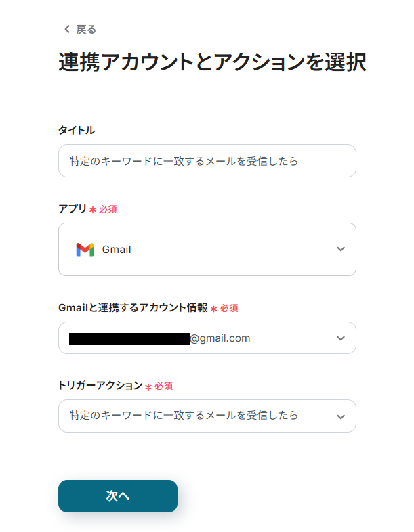Click the トリガーアクション field label

[x=100, y=385]
